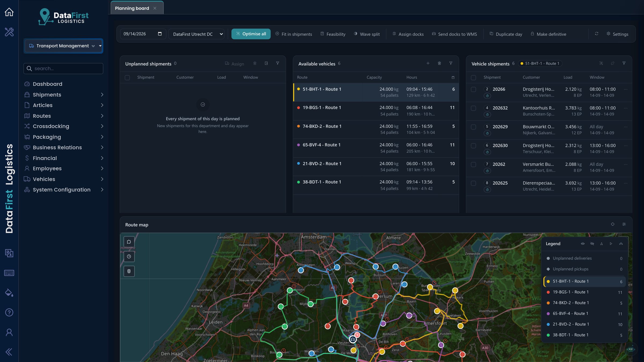The width and height of the screenshot is (644, 362).
Task: Check the box for shipment 202632
Action: [473, 108]
